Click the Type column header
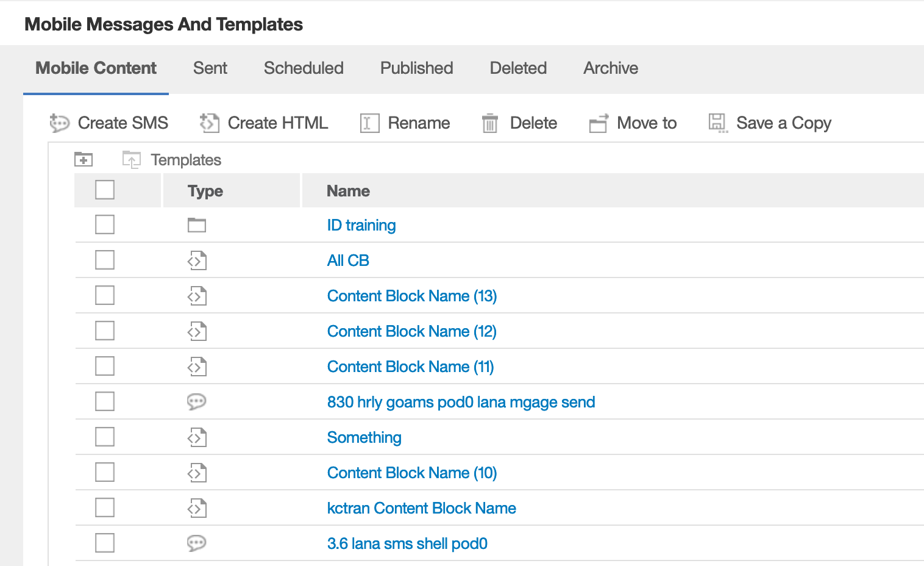Screen dimensions: 924x566 point(205,191)
